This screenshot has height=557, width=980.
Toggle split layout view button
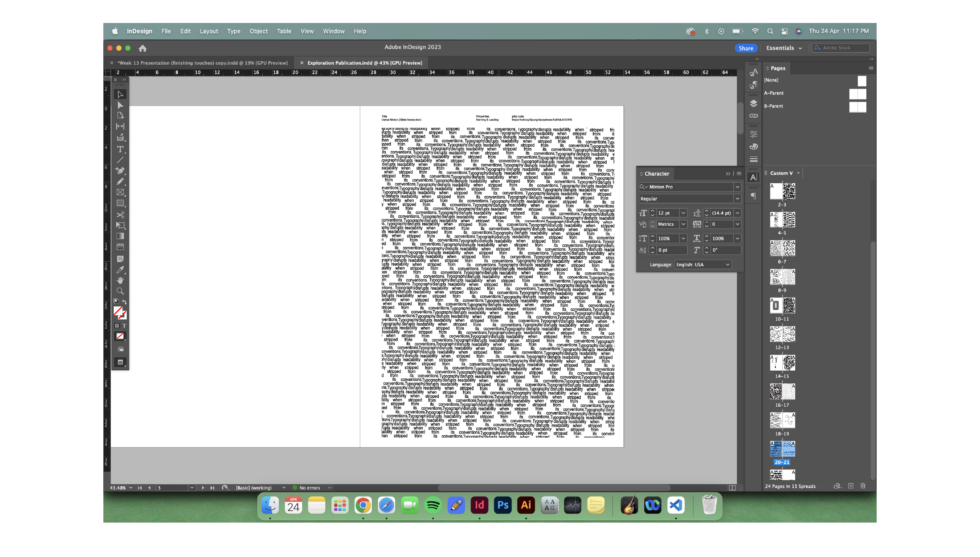pos(732,488)
